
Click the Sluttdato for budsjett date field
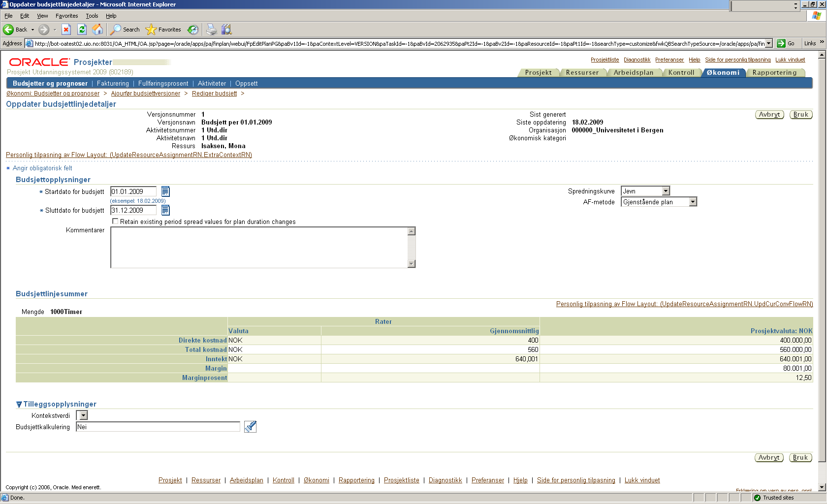tap(133, 210)
